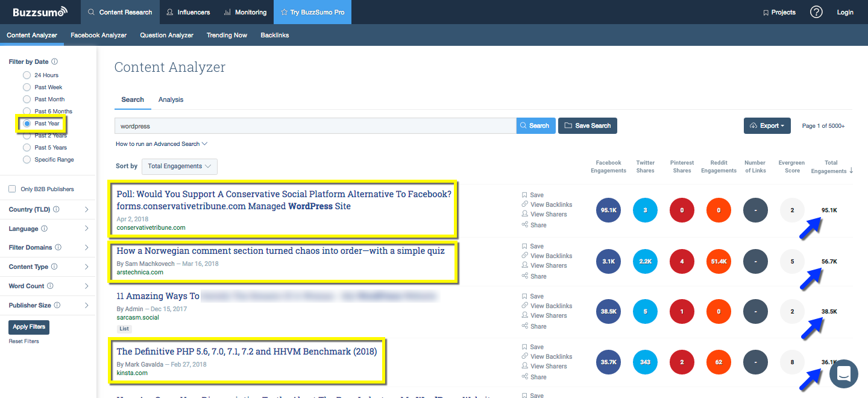Switch to the Analysis tab

click(x=171, y=99)
